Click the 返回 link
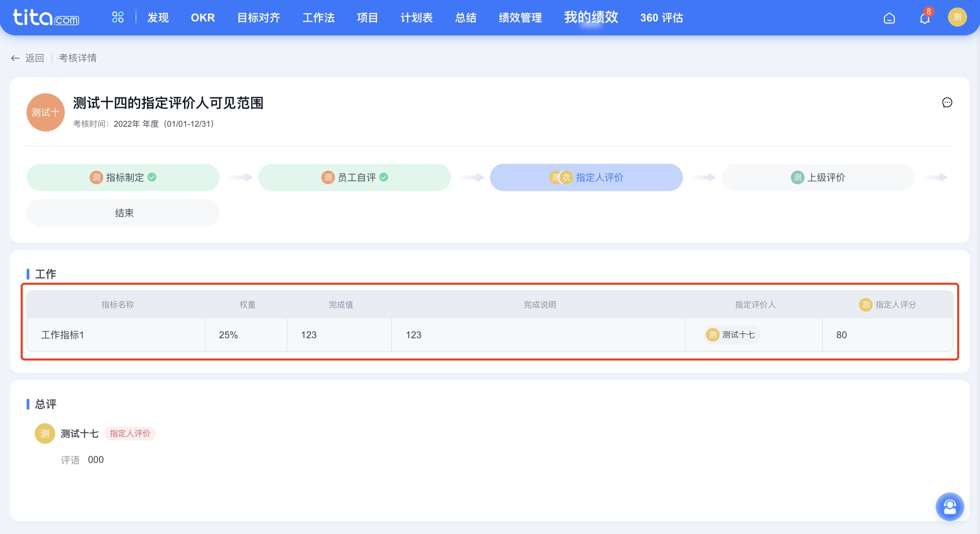This screenshot has width=980, height=534. pos(35,58)
